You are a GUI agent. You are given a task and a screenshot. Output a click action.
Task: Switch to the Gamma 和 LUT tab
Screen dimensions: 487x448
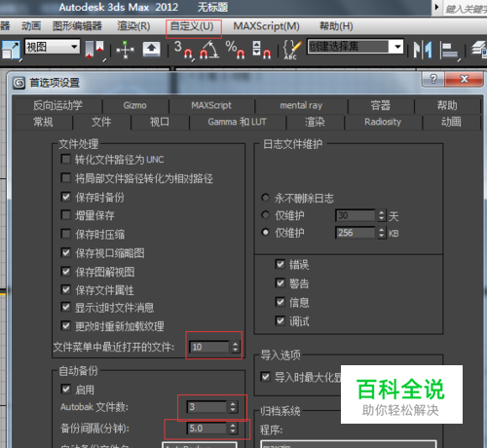point(237,122)
